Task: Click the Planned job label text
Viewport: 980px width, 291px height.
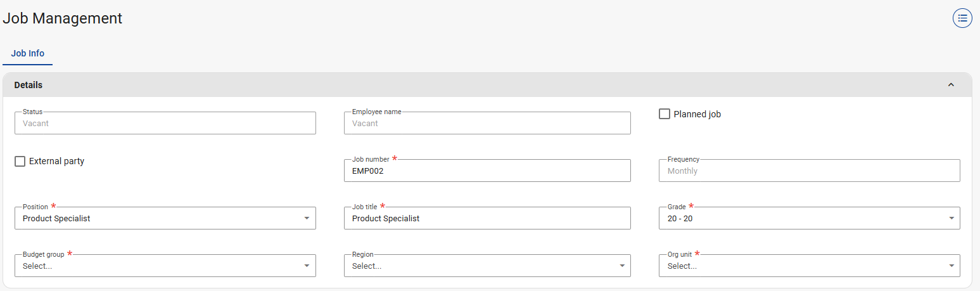Action: [x=697, y=114]
